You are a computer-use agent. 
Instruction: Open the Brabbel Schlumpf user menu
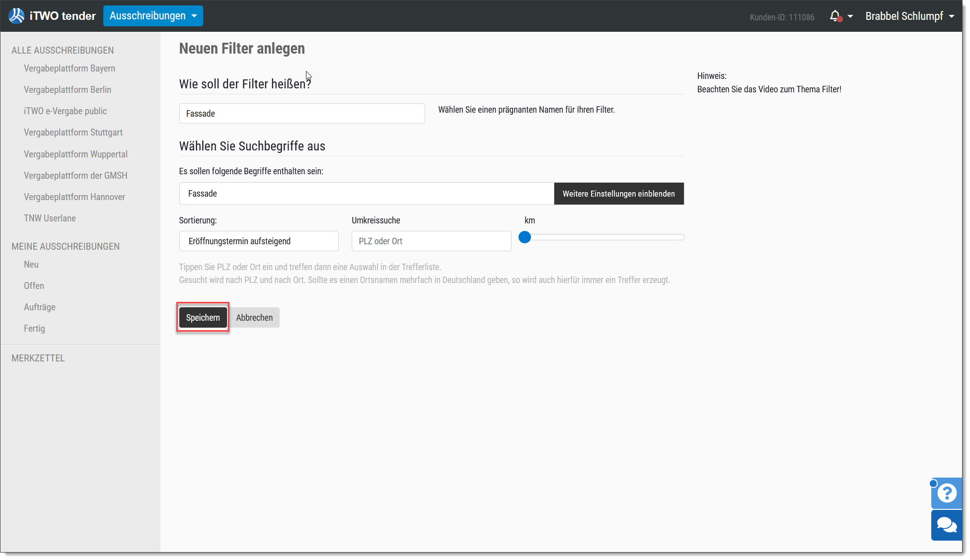[909, 16]
